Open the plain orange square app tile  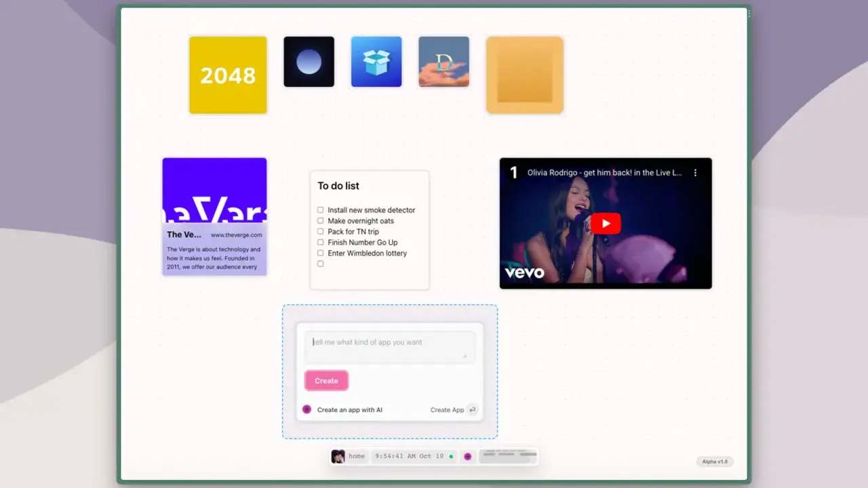tap(525, 75)
